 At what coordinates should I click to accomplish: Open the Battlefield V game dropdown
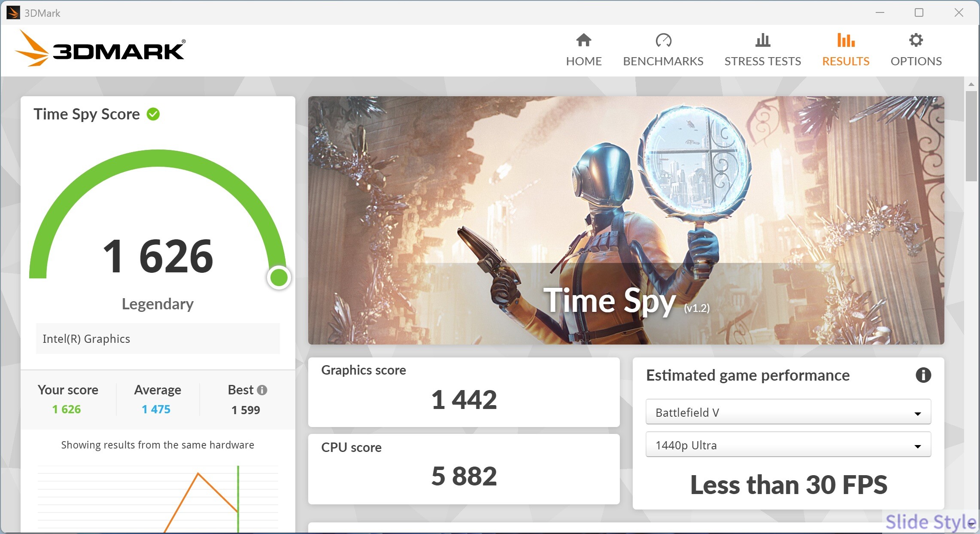click(788, 412)
